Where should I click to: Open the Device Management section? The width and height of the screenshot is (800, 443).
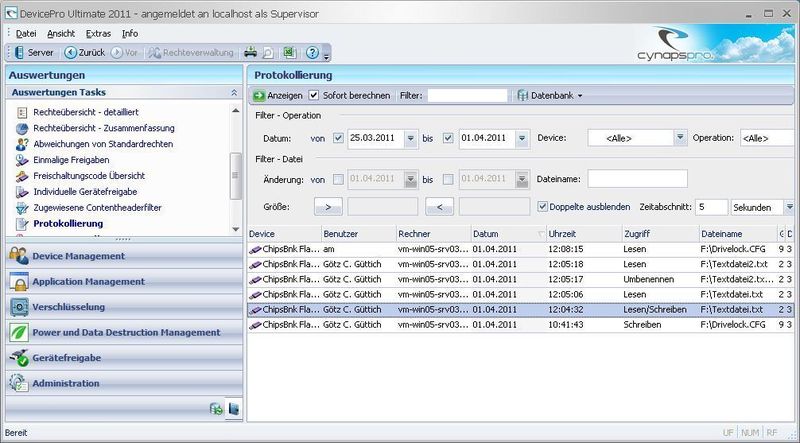click(x=124, y=256)
